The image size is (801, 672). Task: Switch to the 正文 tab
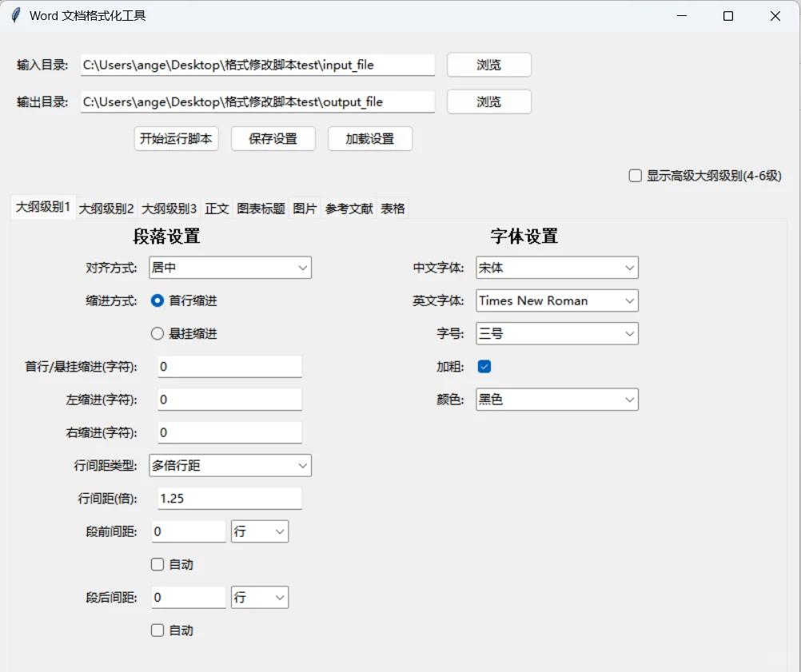pos(217,208)
